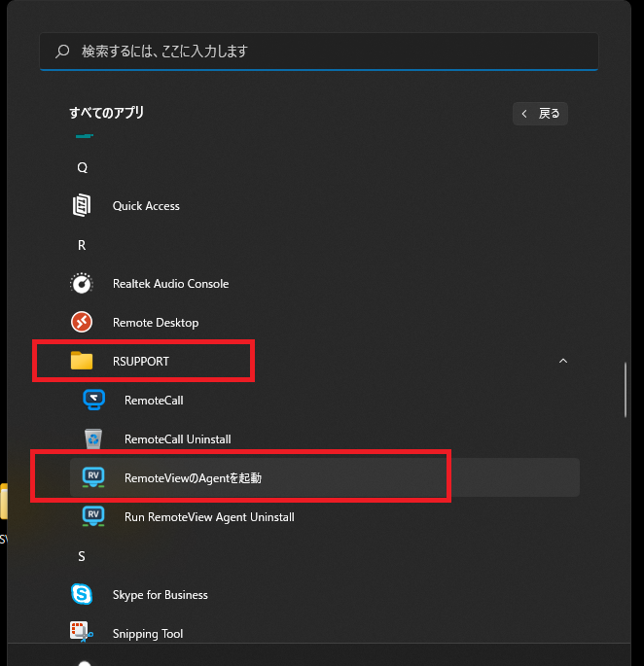The image size is (644, 666).
Task: Select the Remote Desktop label
Action: pos(156,323)
